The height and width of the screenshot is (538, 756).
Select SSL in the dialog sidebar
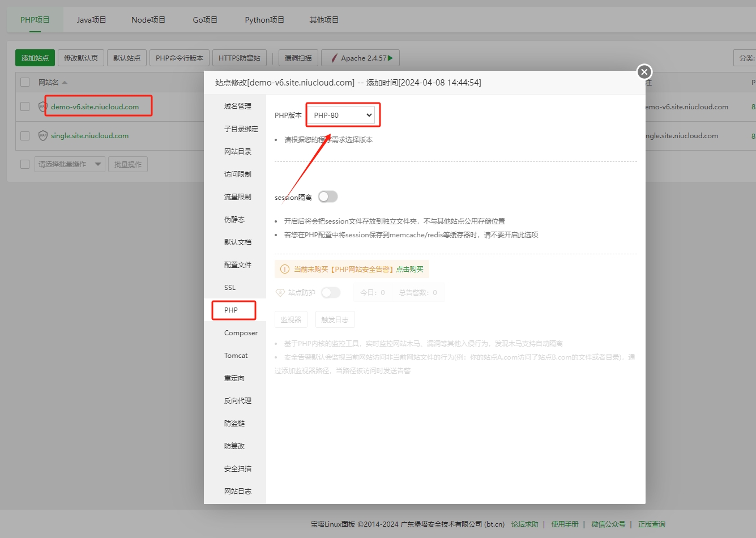tap(230, 288)
